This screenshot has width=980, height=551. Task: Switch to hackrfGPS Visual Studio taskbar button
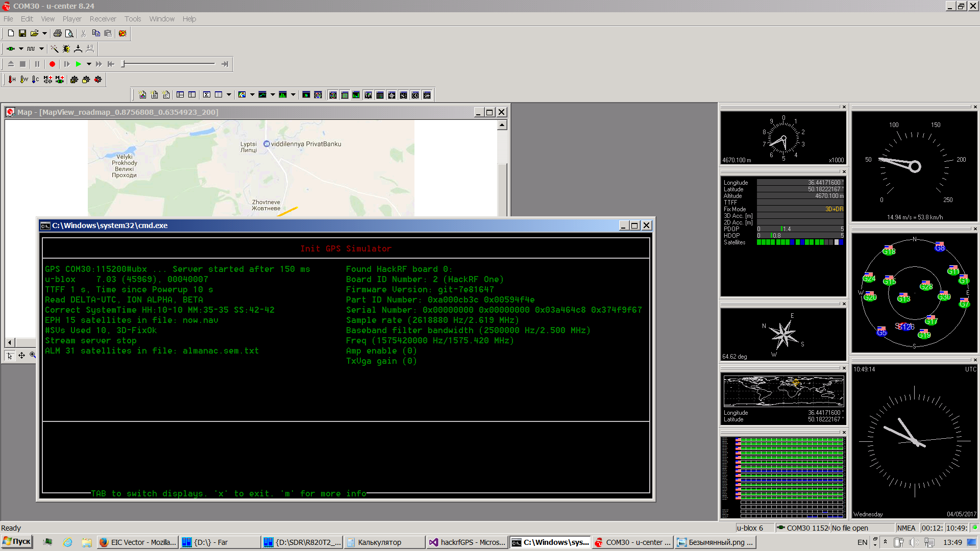pos(467,542)
